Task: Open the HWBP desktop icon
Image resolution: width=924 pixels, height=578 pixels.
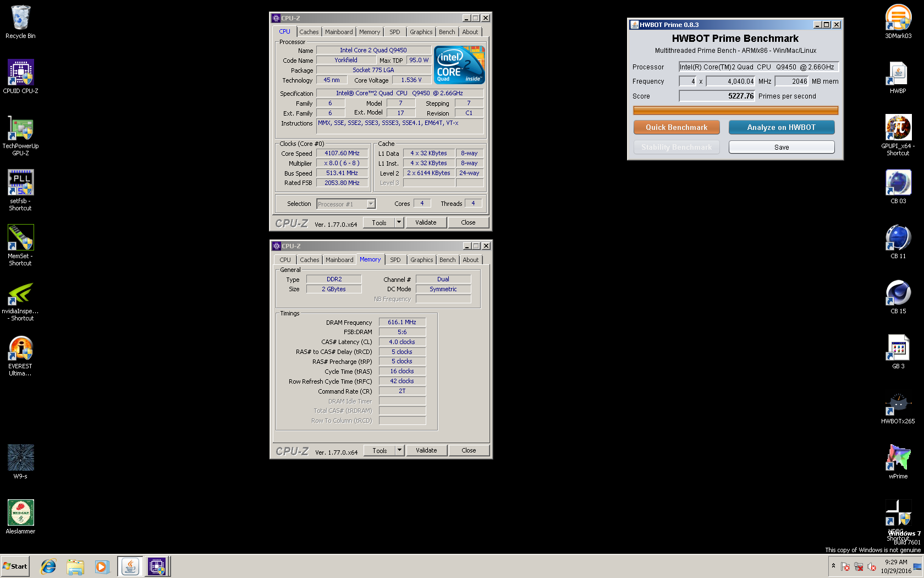Action: [x=898, y=77]
